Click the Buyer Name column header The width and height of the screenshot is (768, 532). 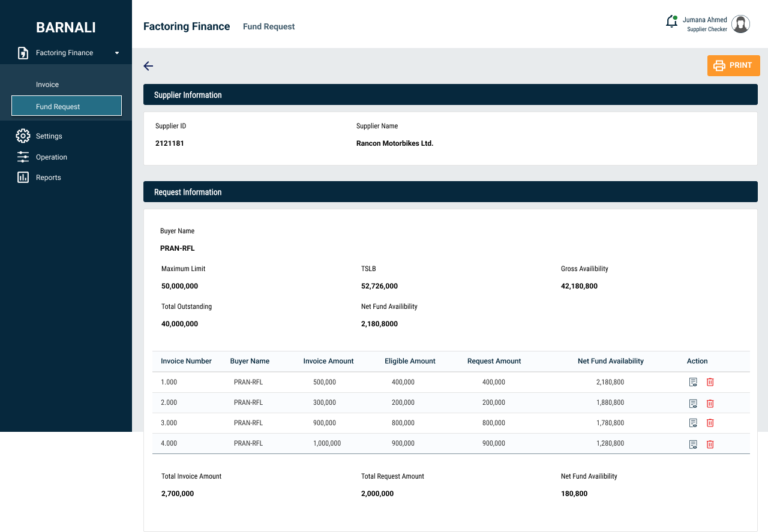[250, 361]
